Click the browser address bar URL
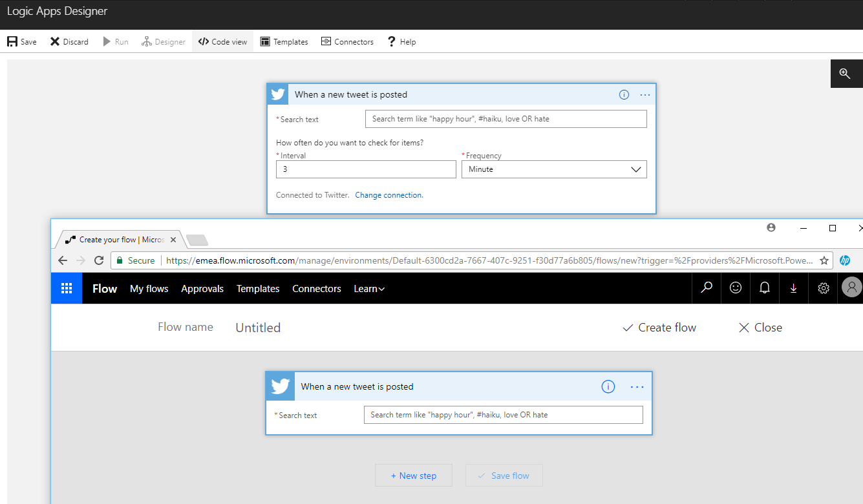Image resolution: width=863 pixels, height=504 pixels. [x=489, y=260]
